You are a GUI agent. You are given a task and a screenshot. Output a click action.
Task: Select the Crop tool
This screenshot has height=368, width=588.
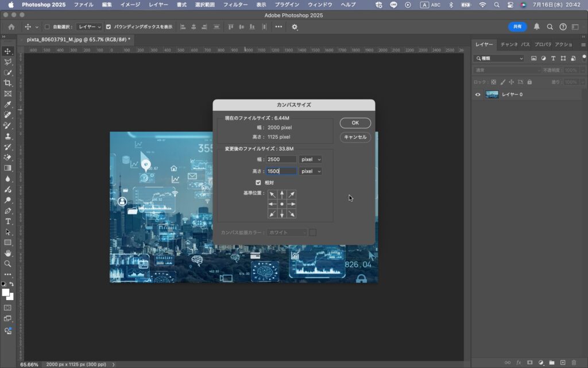7,83
